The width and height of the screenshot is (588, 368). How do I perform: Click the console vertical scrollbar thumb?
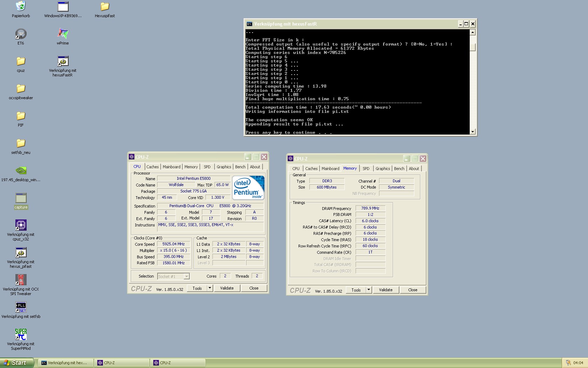[x=472, y=47]
